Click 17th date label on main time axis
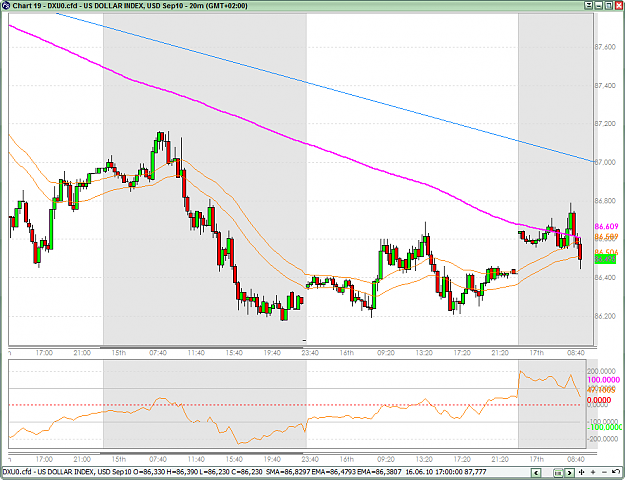Image resolution: width=625 pixels, height=480 pixels. 537,353
